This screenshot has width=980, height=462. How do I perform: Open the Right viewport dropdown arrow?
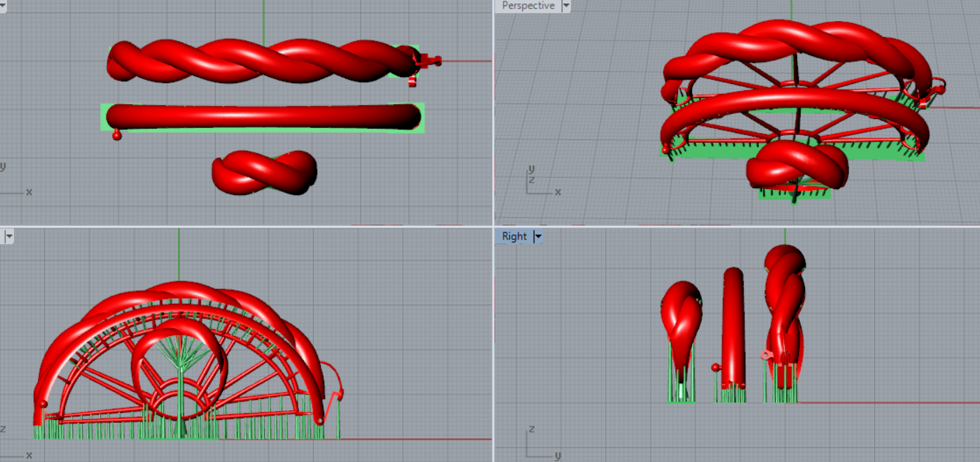[x=538, y=237]
